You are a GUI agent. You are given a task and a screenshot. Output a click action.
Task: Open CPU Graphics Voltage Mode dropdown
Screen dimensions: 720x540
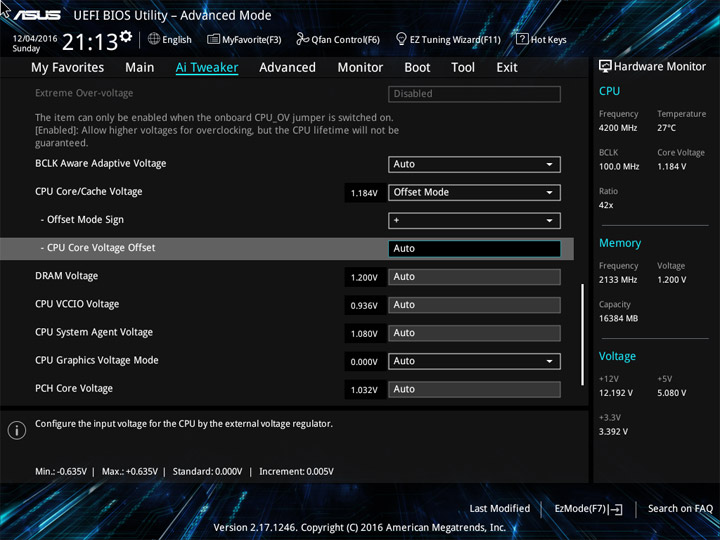point(474,361)
